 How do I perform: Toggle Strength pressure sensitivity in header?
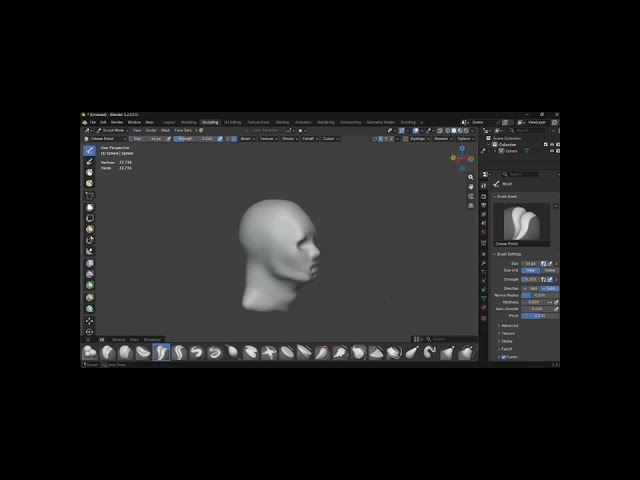click(x=220, y=139)
